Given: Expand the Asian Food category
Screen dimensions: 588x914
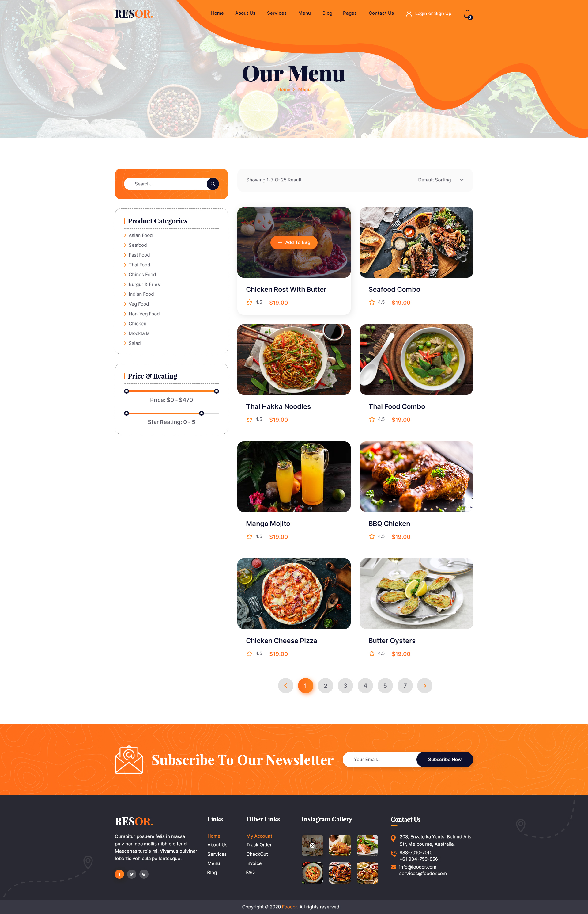Looking at the screenshot, I should (x=140, y=235).
